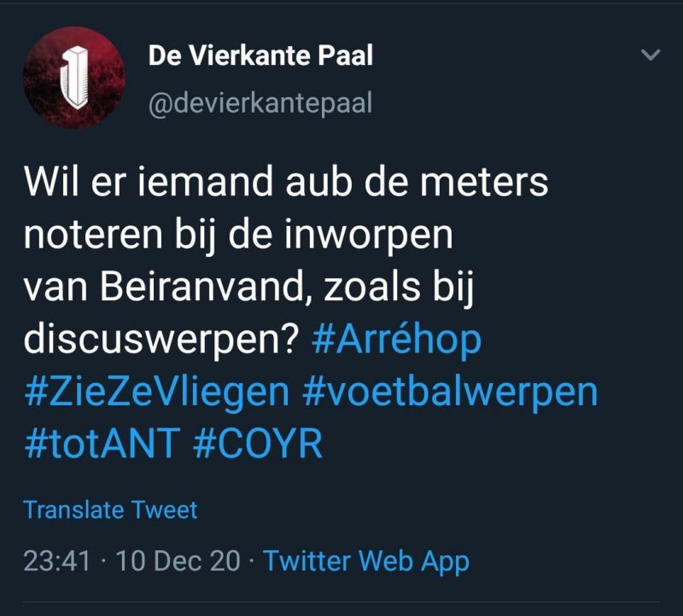The height and width of the screenshot is (616, 683).
Task: Click the 10 Dec 20 date
Action: click(178, 561)
